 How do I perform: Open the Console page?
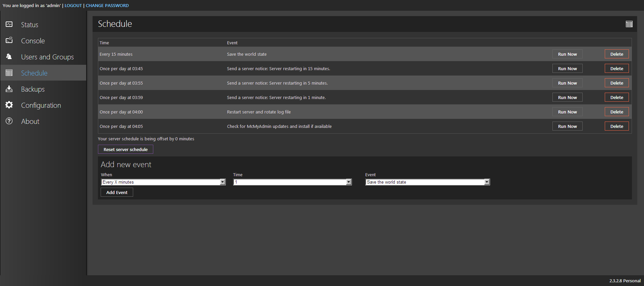pos(33,41)
